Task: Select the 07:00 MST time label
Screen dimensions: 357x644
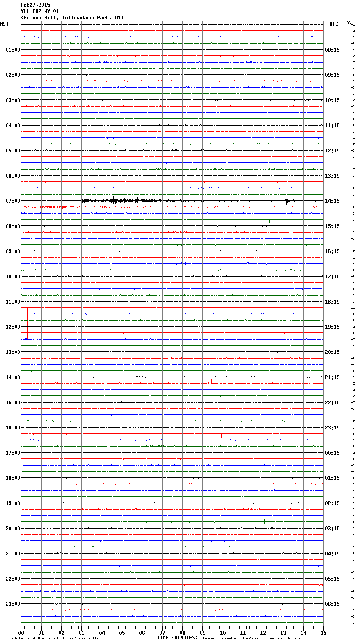Action: [13, 201]
